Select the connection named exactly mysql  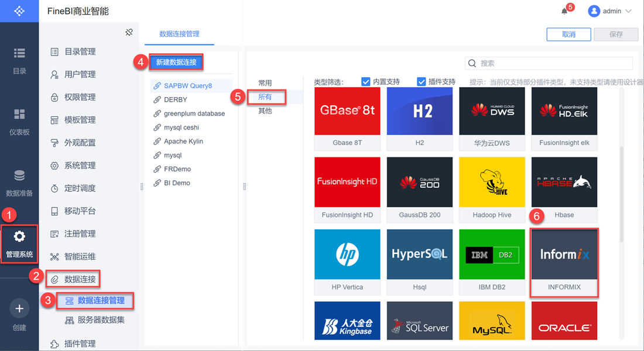click(x=191, y=155)
